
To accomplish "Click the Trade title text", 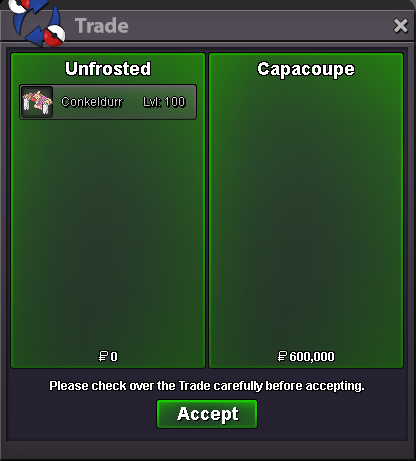I will [x=102, y=26].
